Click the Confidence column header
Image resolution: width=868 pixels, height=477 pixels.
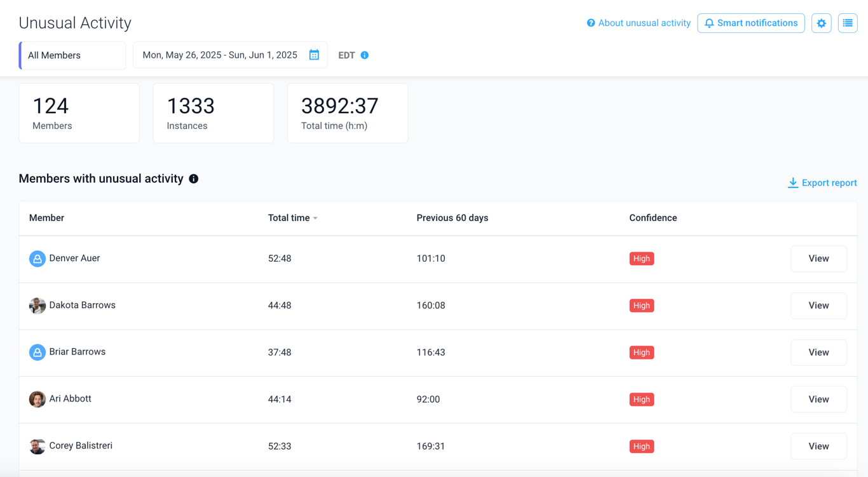(653, 218)
